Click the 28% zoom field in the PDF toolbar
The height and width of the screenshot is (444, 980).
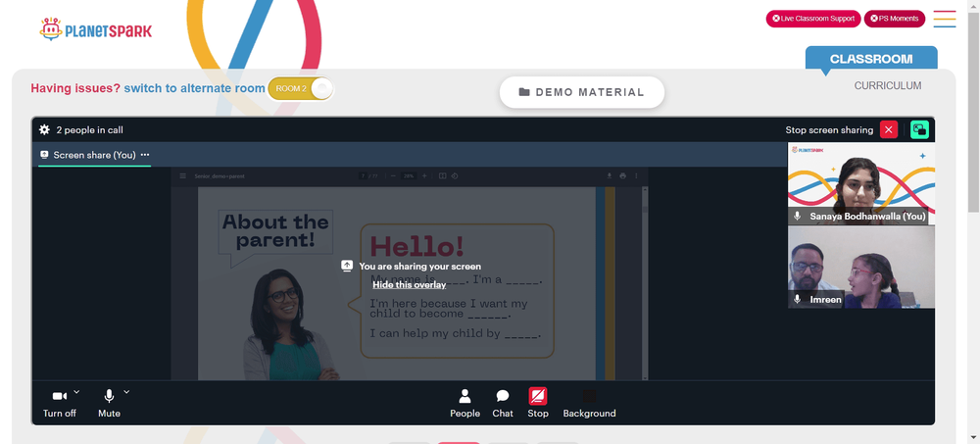(409, 175)
